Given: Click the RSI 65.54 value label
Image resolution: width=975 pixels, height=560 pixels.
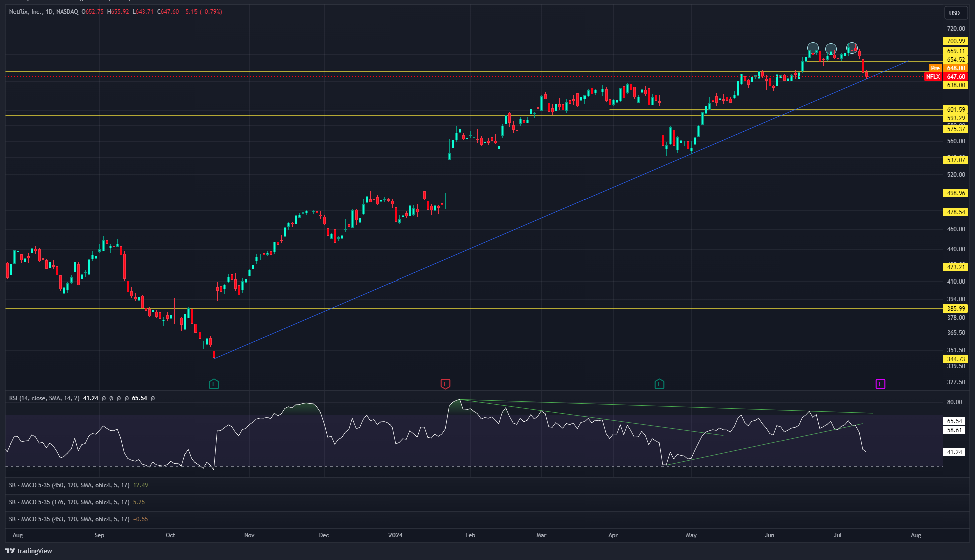Looking at the screenshot, I should click(x=954, y=421).
